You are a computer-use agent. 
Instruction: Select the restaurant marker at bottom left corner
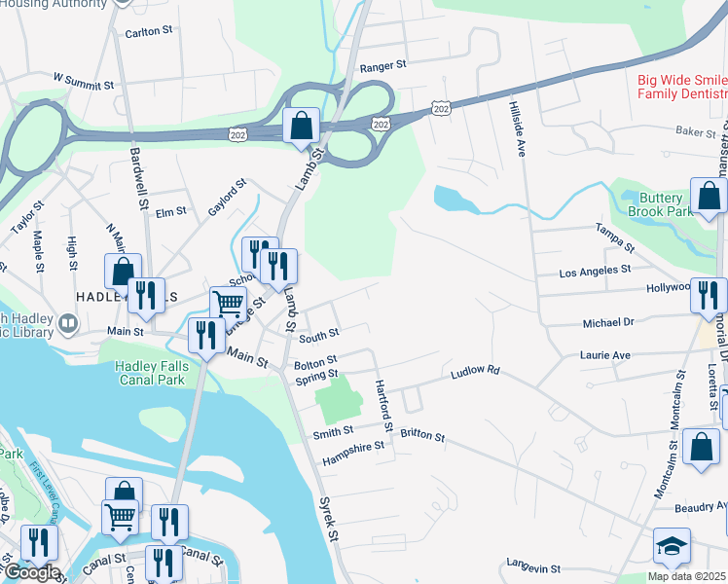click(40, 543)
